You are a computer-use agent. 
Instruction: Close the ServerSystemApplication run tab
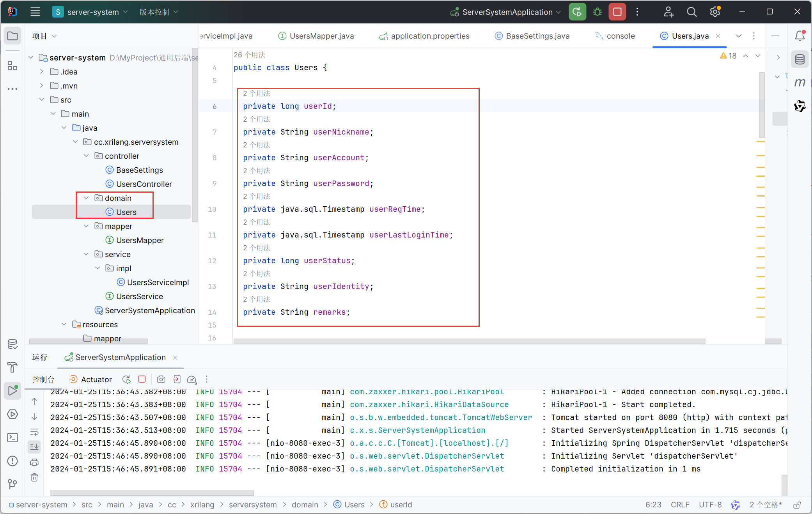point(175,358)
